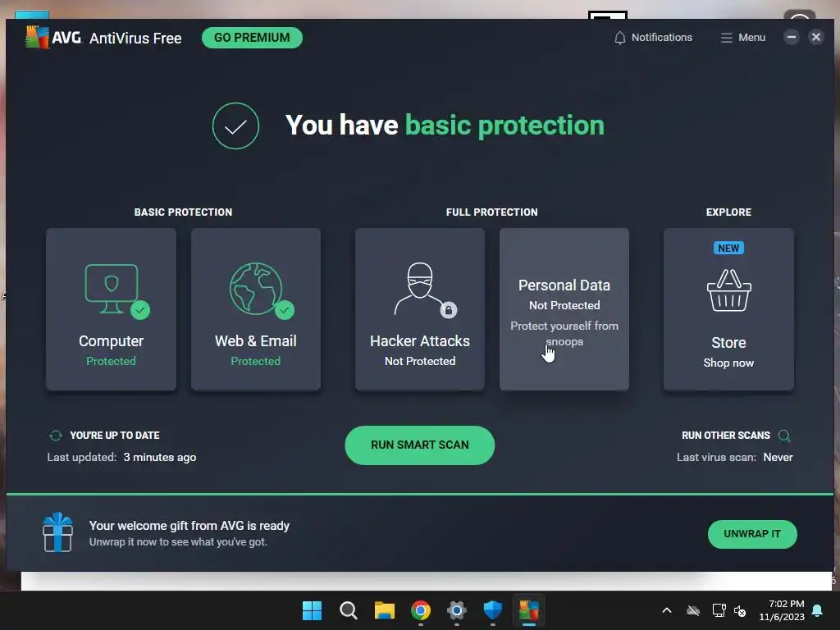840x630 pixels.
Task: Click the NEW badge on Store
Action: click(x=728, y=248)
